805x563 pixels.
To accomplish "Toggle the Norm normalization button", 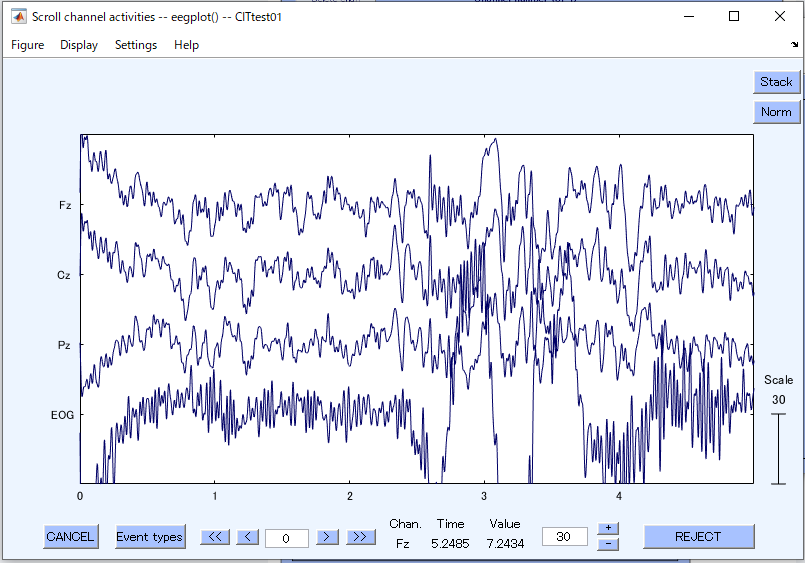I will click(776, 112).
